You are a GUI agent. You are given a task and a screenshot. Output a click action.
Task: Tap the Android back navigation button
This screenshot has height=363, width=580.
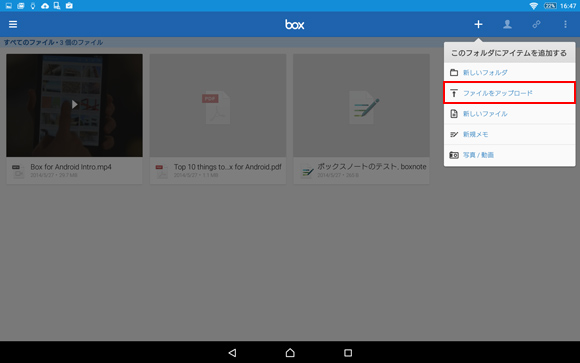pyautogui.click(x=232, y=353)
